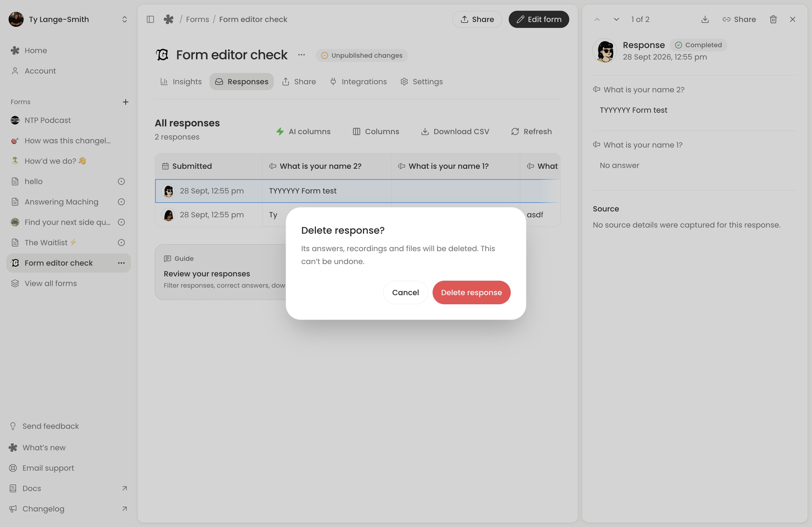The height and width of the screenshot is (527, 812).
Task: Open the Changelog link
Action: point(68,509)
